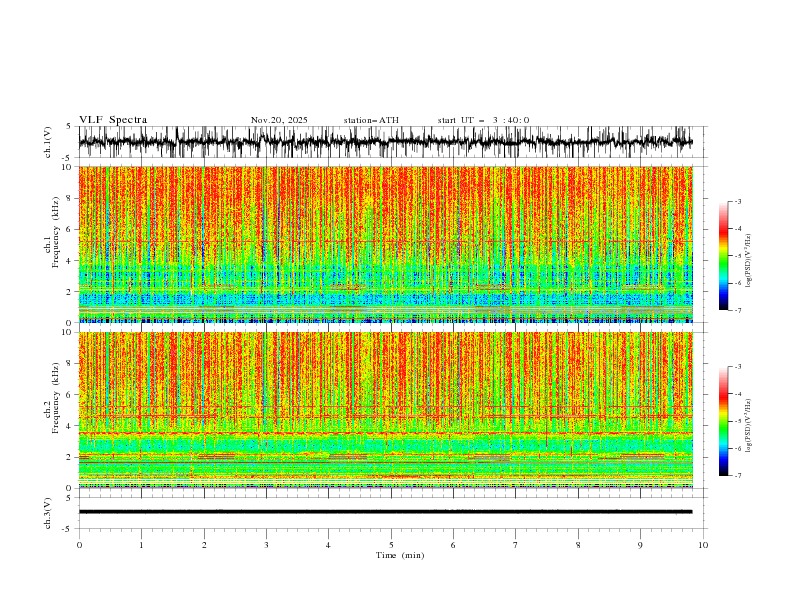Screen dimensions: 792x612
Task: Click the Time (min) axis label
Action: click(400, 555)
